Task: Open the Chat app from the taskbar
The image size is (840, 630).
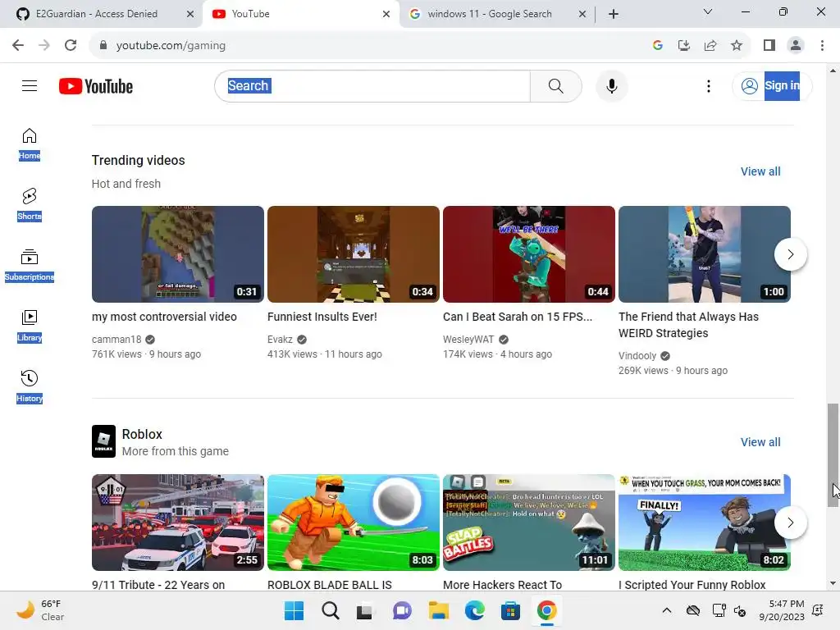Action: click(x=402, y=610)
